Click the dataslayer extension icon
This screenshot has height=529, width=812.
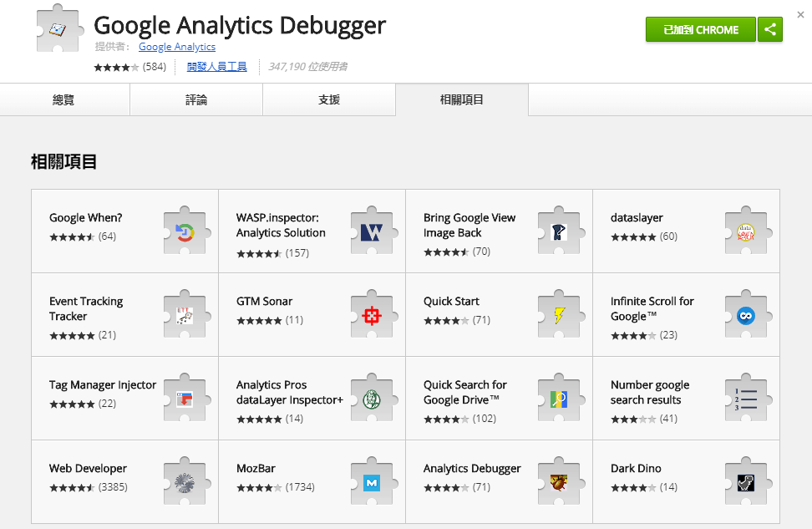pyautogui.click(x=748, y=231)
